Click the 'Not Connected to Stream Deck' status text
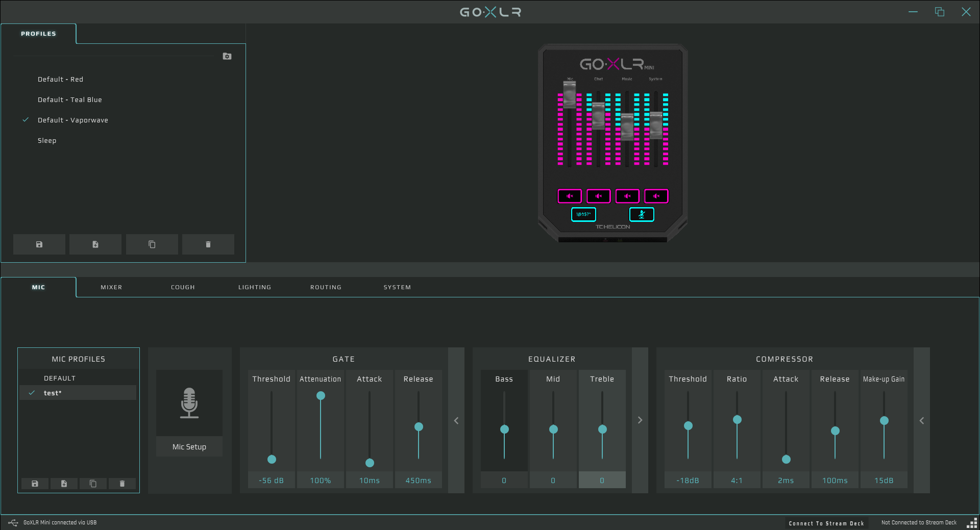The image size is (980, 530). click(x=919, y=523)
